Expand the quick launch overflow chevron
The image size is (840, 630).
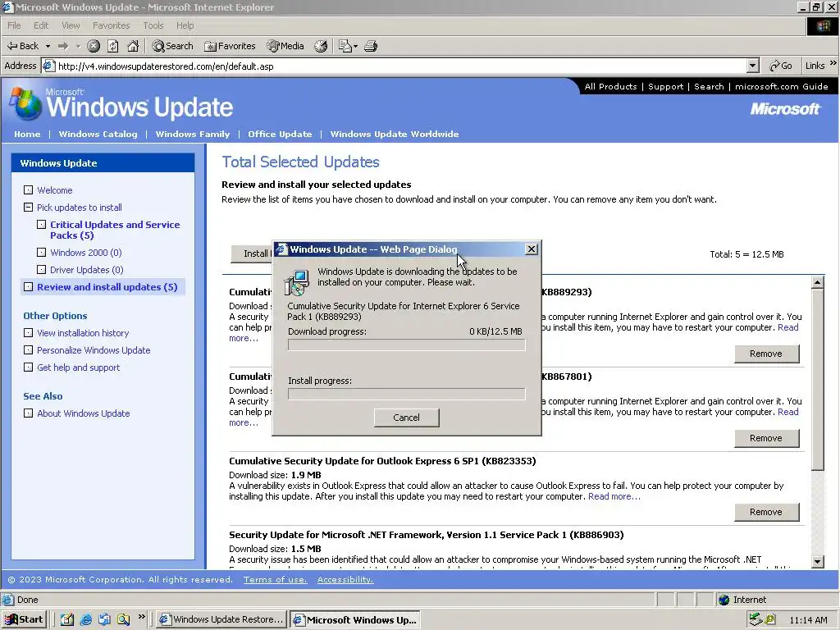click(x=141, y=617)
